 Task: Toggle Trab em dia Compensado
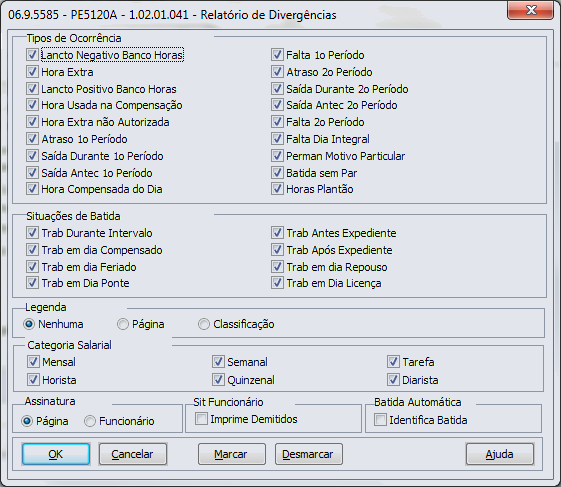pyautogui.click(x=32, y=249)
